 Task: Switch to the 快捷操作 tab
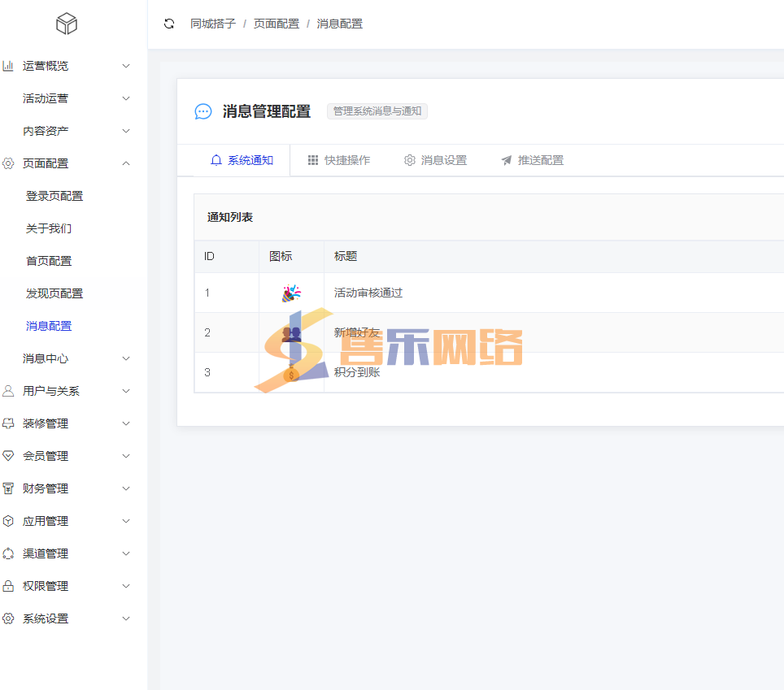tap(338, 160)
